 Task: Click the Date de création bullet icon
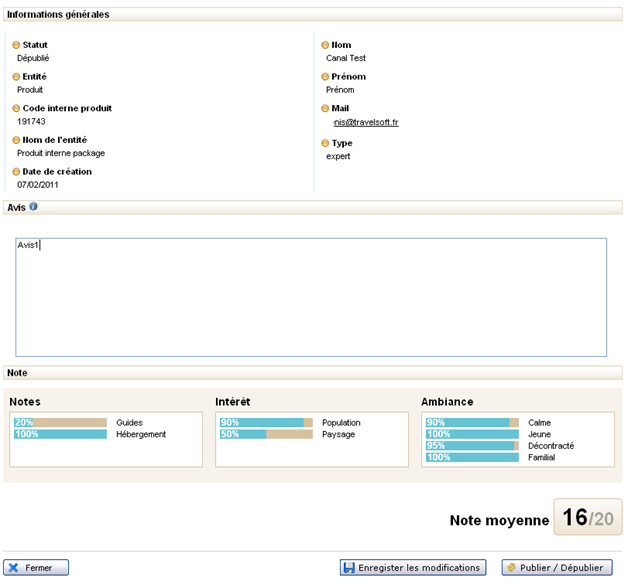pos(16,172)
